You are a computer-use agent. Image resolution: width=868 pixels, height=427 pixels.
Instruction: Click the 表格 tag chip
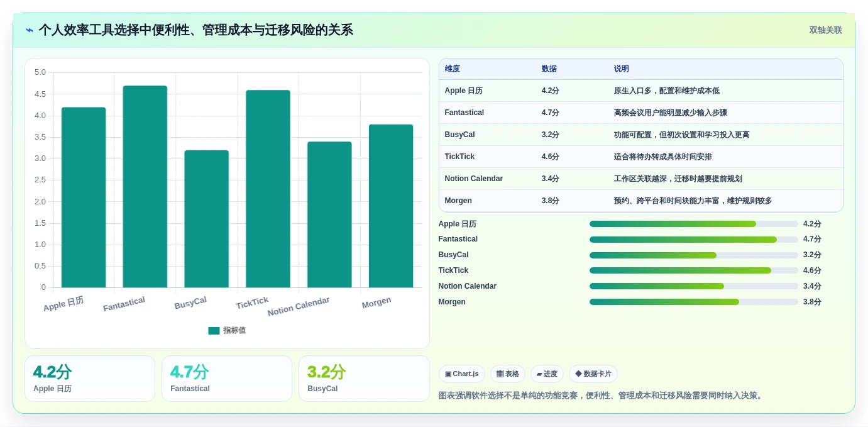click(x=508, y=374)
